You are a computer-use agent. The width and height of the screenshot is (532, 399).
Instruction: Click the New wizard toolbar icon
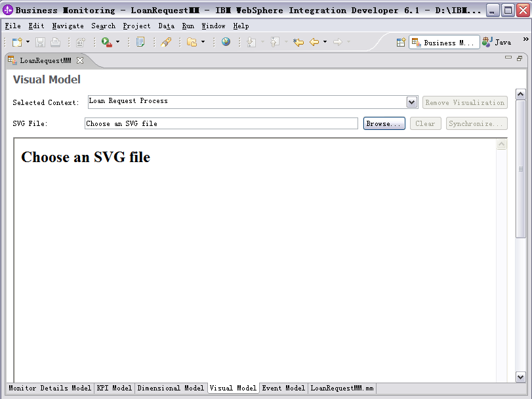pyautogui.click(x=17, y=42)
